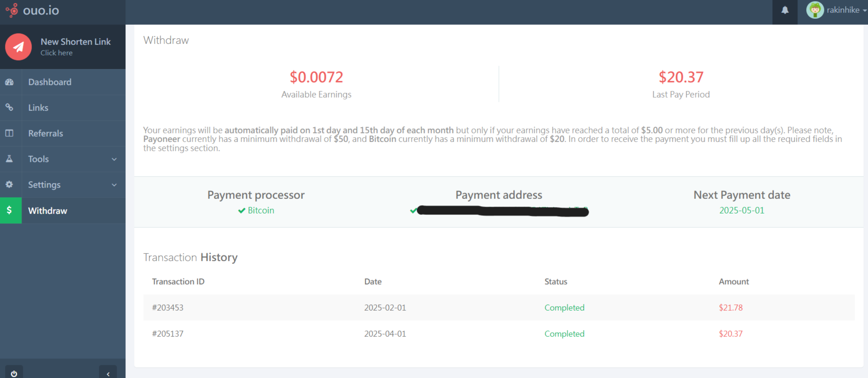Image resolution: width=868 pixels, height=378 pixels.
Task: Click the Settings gear icon
Action: pos(9,185)
